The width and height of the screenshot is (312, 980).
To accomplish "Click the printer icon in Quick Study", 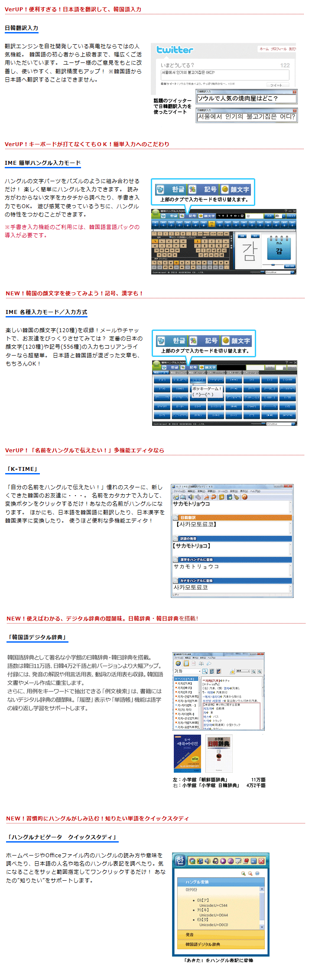I will 257,873.
